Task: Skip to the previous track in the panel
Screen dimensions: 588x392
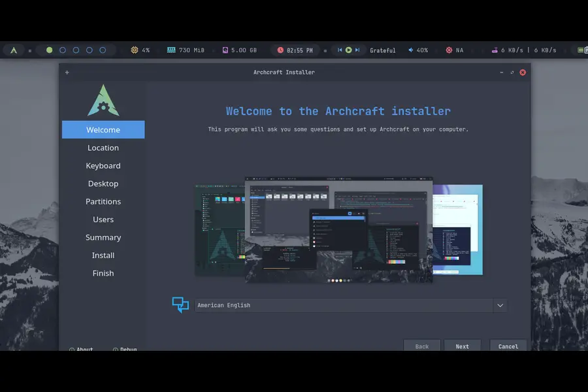Action: 340,50
